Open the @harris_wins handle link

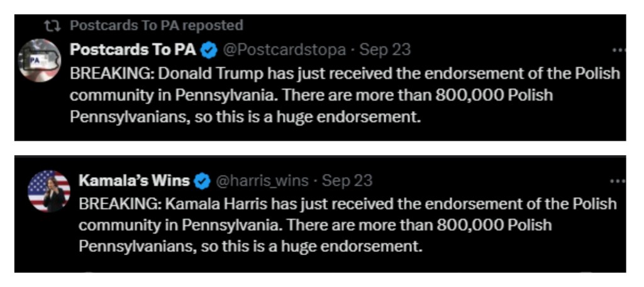click(262, 181)
